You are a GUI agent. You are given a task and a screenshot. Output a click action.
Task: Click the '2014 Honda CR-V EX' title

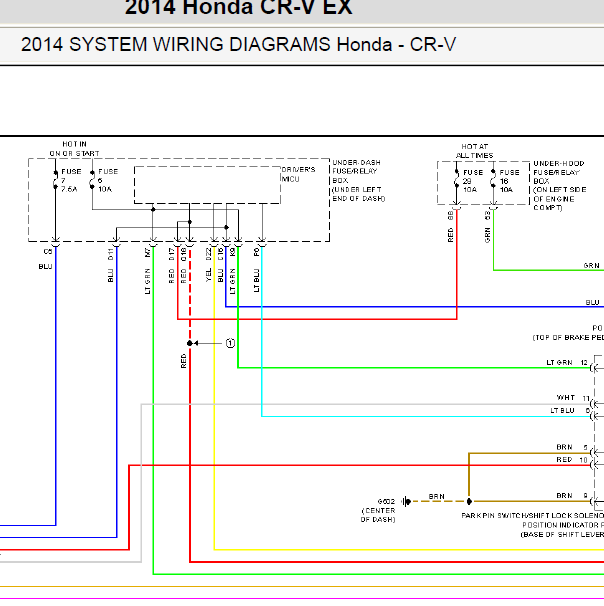coord(238,7)
